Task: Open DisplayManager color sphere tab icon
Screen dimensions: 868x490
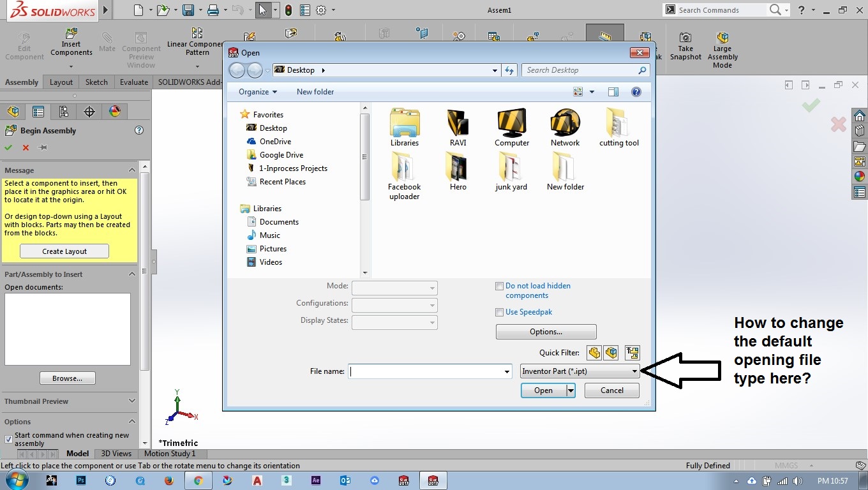Action: (x=115, y=112)
